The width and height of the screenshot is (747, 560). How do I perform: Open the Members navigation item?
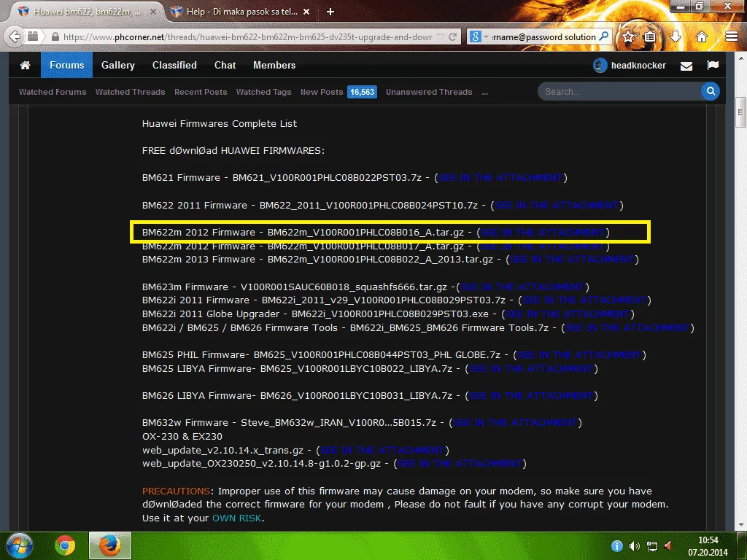point(274,65)
